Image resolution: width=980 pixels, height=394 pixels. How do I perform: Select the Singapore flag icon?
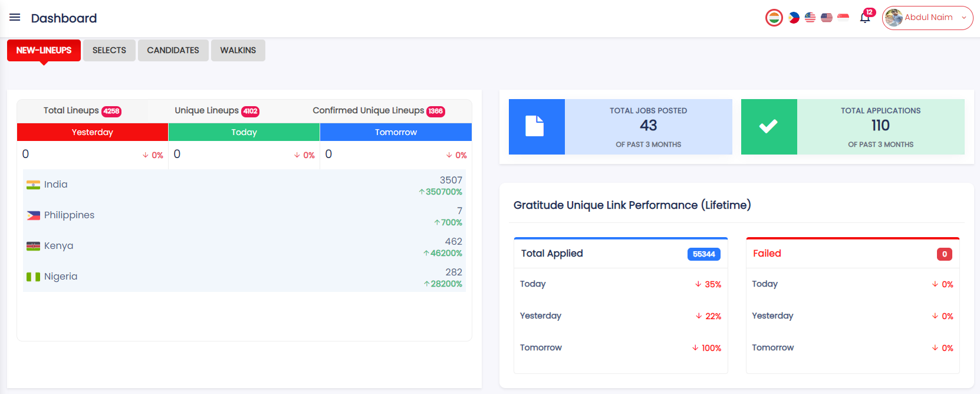point(843,18)
